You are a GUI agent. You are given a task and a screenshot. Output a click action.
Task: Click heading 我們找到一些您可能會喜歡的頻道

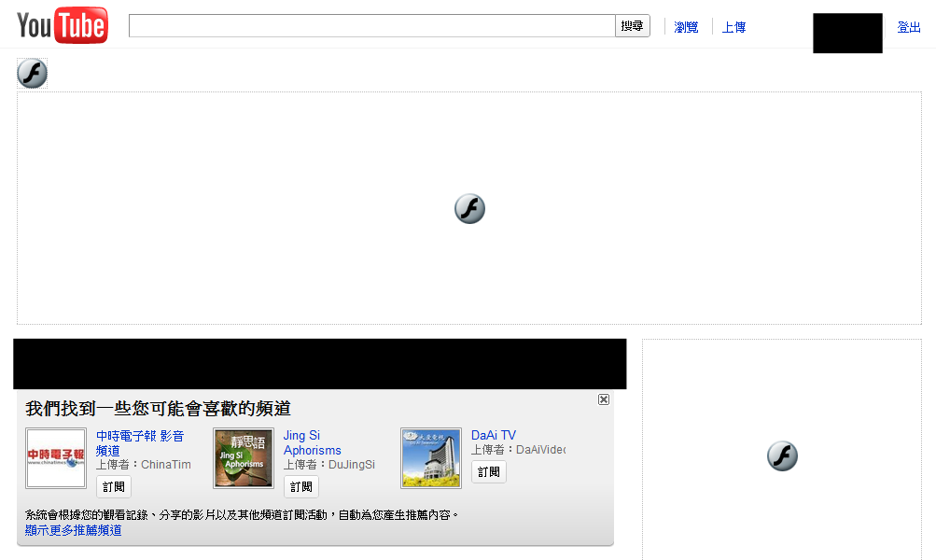(158, 409)
